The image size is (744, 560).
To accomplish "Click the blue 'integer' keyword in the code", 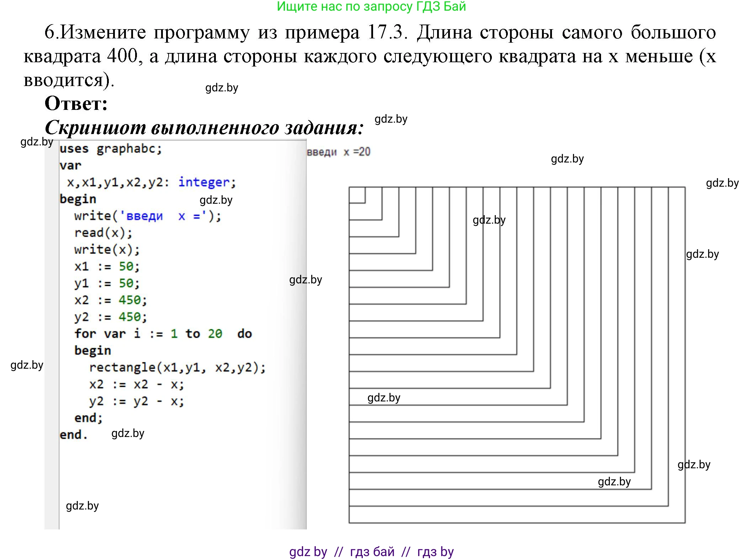I will coord(204,182).
